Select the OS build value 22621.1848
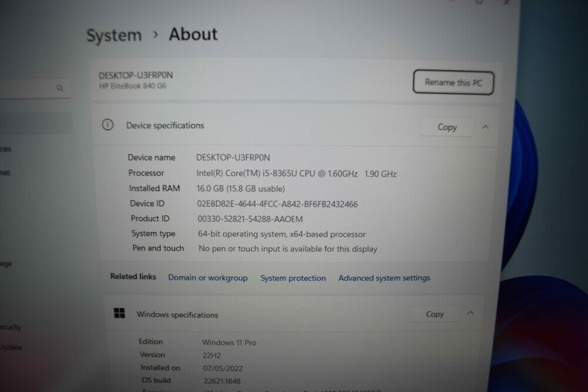The height and width of the screenshot is (392, 588). point(222,381)
